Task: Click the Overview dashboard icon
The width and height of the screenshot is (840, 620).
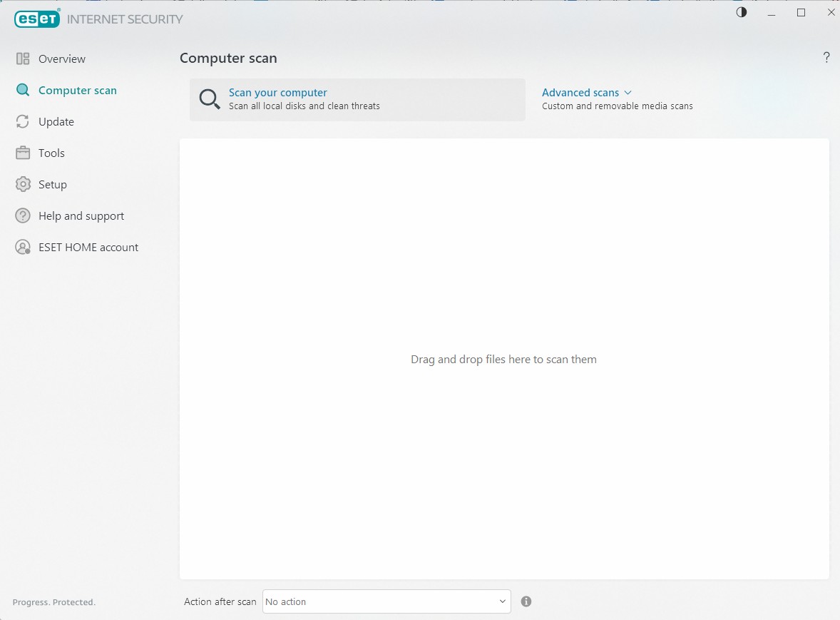Action: point(23,59)
